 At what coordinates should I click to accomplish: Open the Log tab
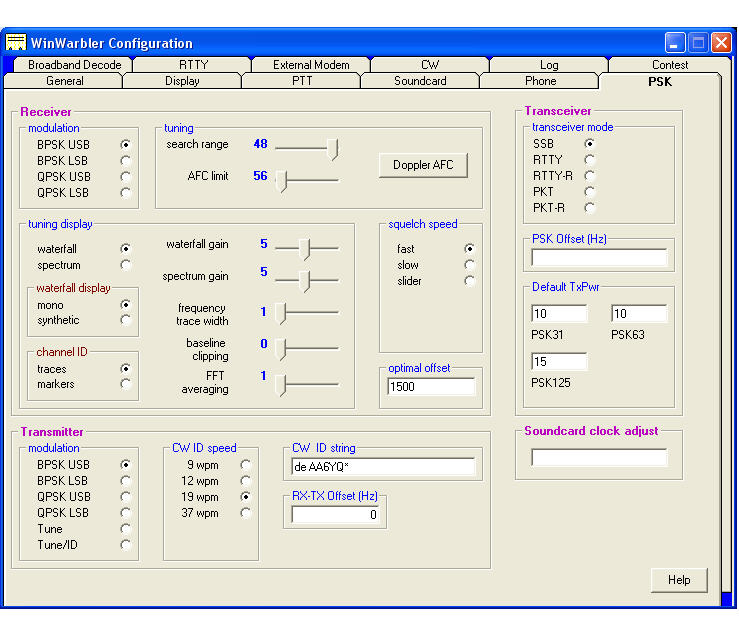[x=549, y=65]
